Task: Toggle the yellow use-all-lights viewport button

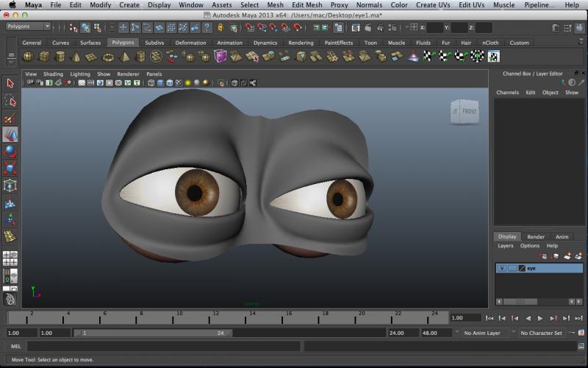Action: [x=188, y=83]
